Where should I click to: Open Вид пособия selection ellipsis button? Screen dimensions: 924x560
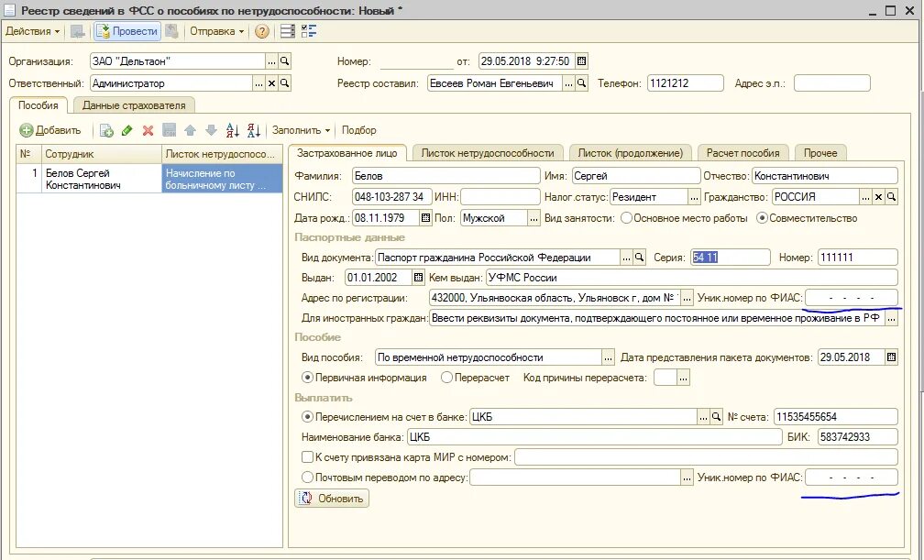[608, 357]
